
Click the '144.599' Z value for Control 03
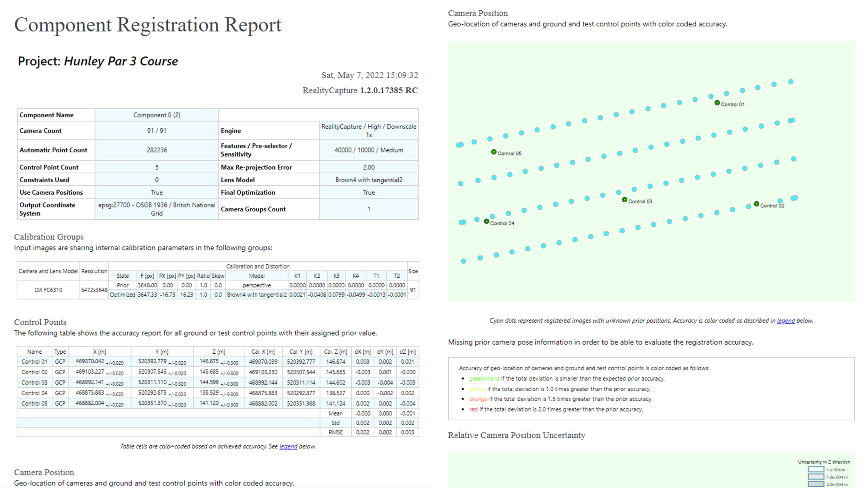tap(219, 382)
